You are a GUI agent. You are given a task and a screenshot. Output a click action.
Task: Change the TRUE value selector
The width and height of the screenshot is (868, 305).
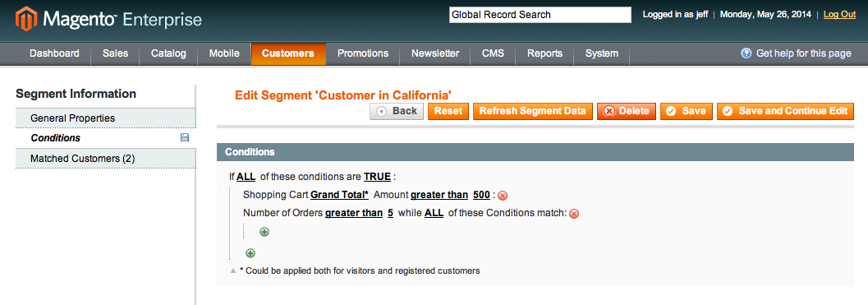(x=378, y=178)
